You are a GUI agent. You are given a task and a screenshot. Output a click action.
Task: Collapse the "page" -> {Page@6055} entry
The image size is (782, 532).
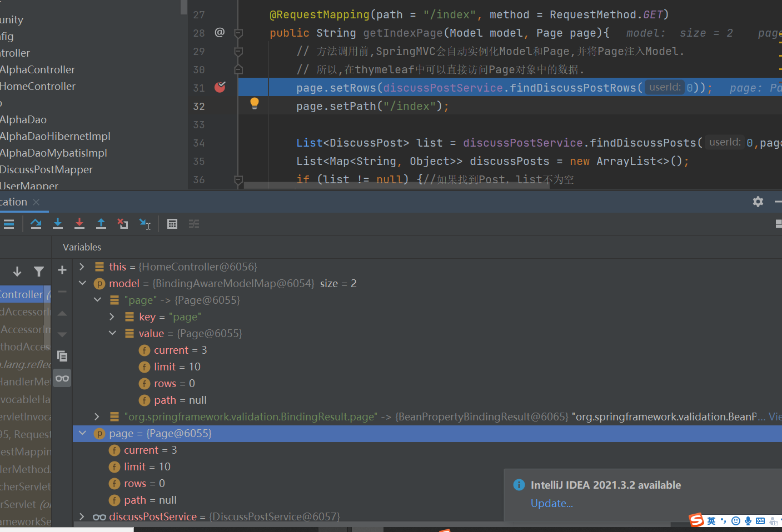[97, 300]
